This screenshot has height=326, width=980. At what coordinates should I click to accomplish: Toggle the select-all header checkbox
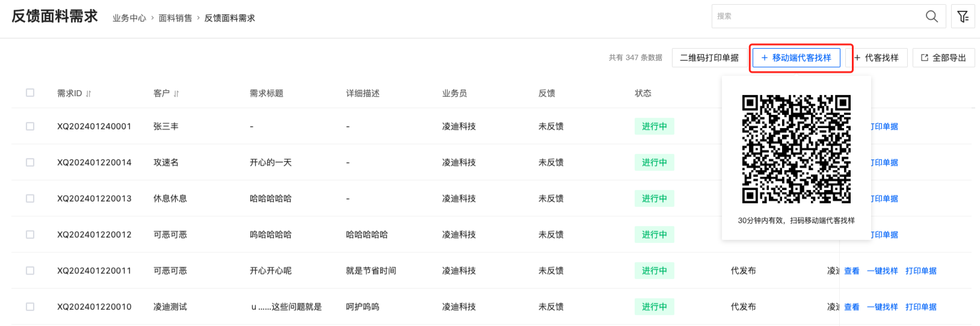30,93
